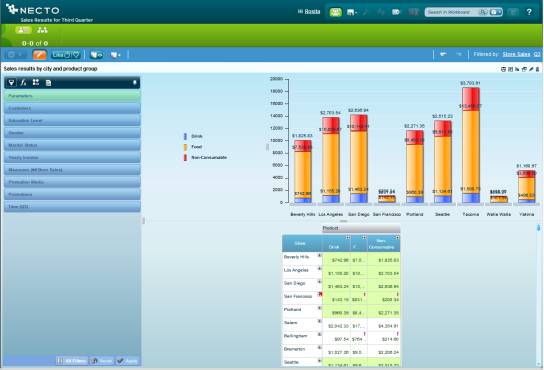The image size is (544, 370).
Task: Click the chart icon in component toolbar
Action: [517, 69]
